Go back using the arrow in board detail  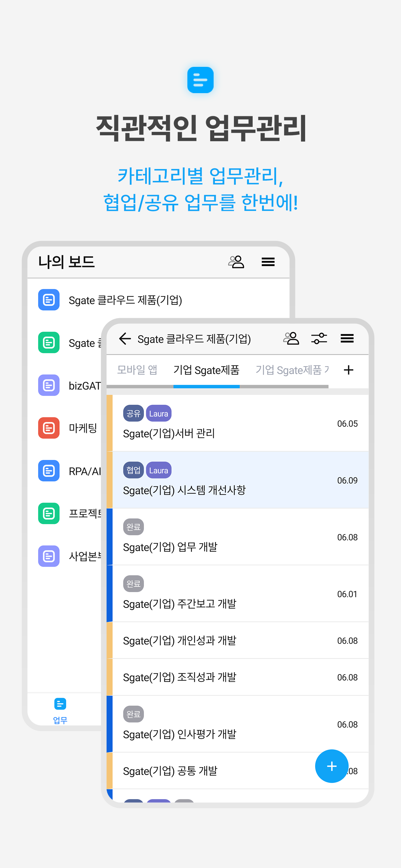click(x=125, y=339)
